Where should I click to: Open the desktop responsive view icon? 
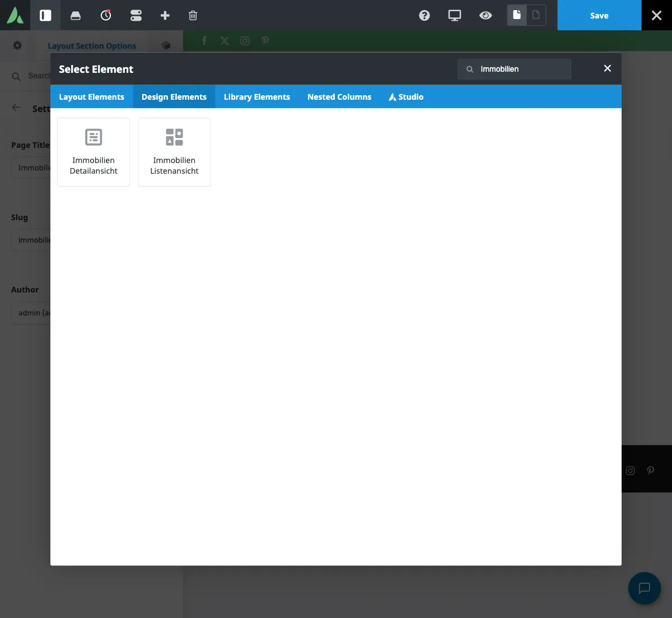click(x=455, y=16)
